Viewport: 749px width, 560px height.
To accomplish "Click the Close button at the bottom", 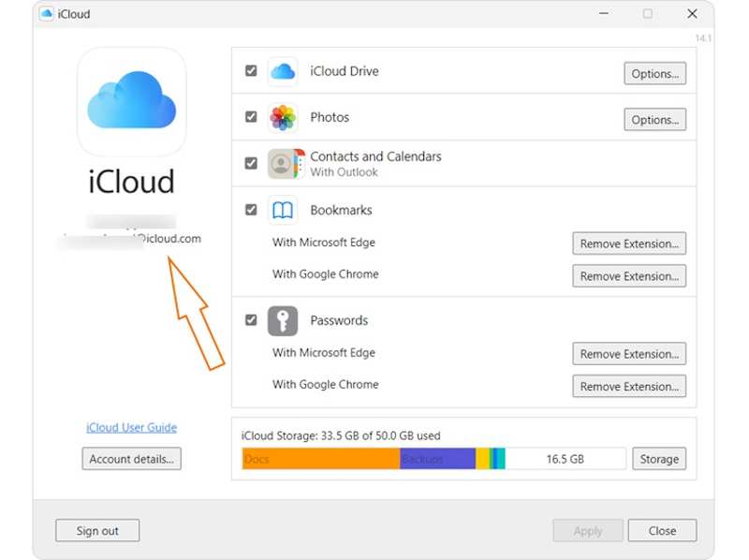I will click(x=662, y=531).
